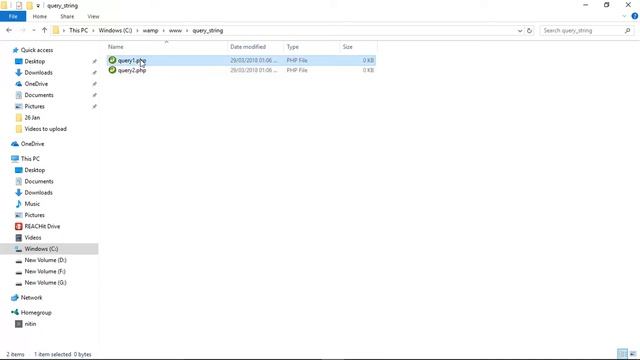Image resolution: width=640 pixels, height=360 pixels.
Task: Click This PC in address breadcrumb
Action: click(78, 31)
